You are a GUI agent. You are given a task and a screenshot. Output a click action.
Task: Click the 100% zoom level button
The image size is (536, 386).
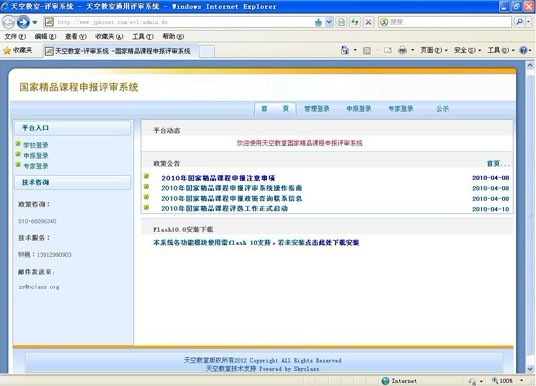point(502,381)
